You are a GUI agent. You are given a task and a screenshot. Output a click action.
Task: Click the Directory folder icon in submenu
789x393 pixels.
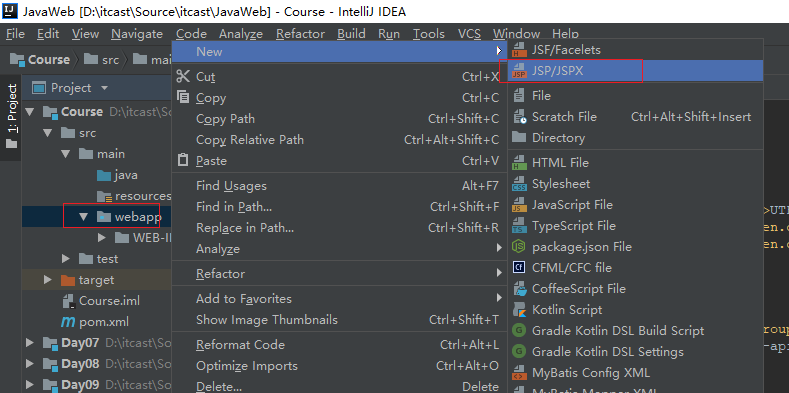519,137
